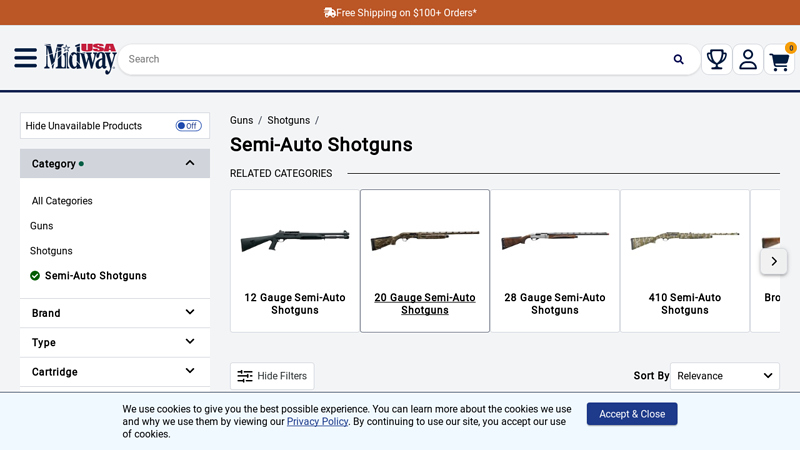The height and width of the screenshot is (450, 800).
Task: Open the Sort By Relevance dropdown
Action: (x=724, y=376)
